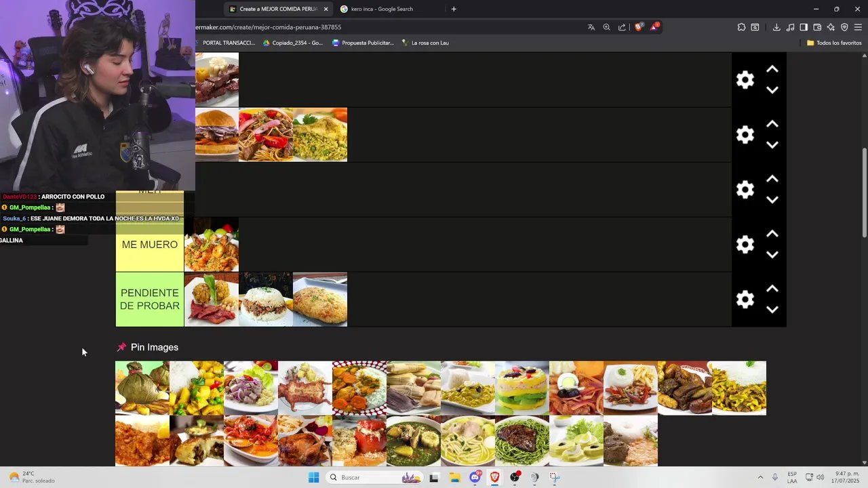Click the page vertical scrollbar
This screenshot has height=488, width=868.
coord(864,193)
